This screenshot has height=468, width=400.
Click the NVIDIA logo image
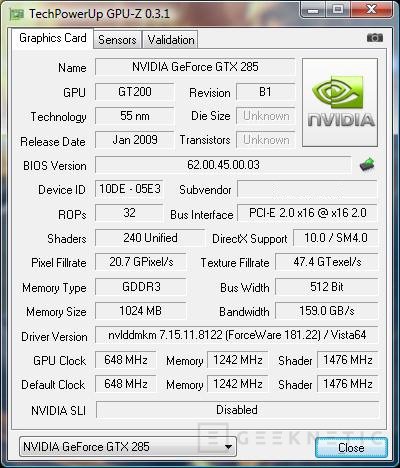pos(340,102)
